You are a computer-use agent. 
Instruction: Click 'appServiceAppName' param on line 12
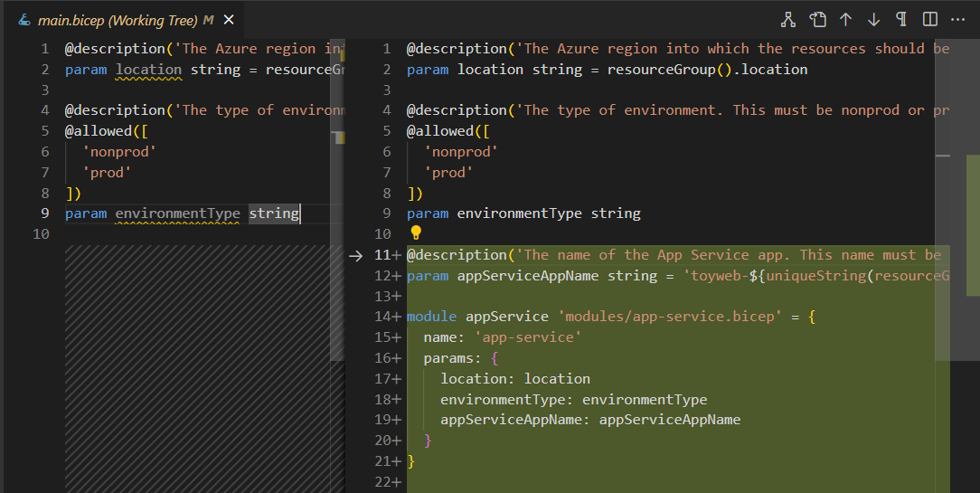[527, 276]
